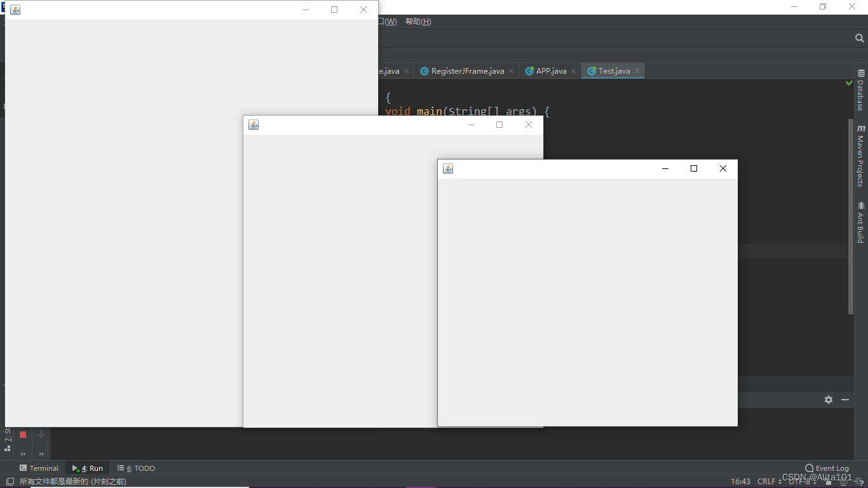The image size is (868, 488).
Task: Maximize the middle Java window
Action: 499,125
